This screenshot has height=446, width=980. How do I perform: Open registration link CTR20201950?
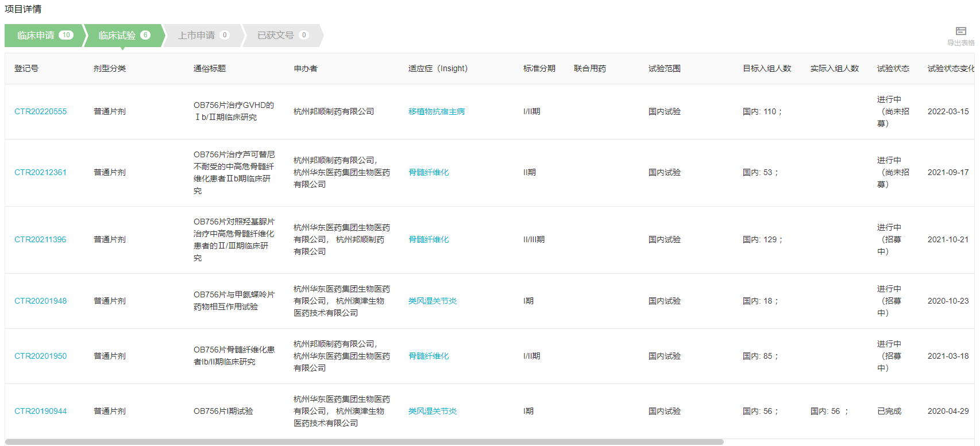point(40,356)
